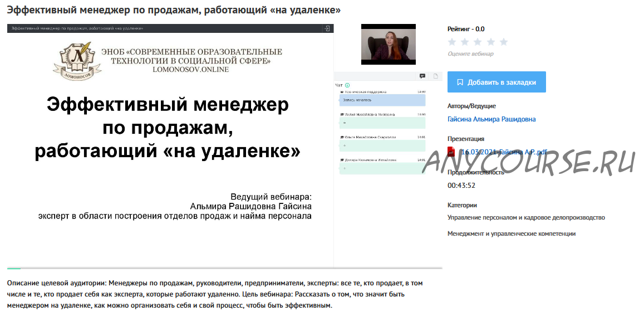This screenshot has width=644, height=316.
Task: Rate the webinar two stars
Action: pos(465,42)
